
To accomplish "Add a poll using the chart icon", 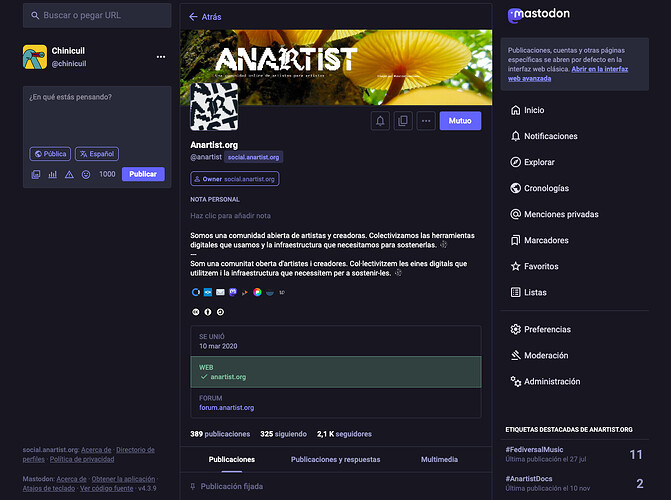I will tap(52, 174).
